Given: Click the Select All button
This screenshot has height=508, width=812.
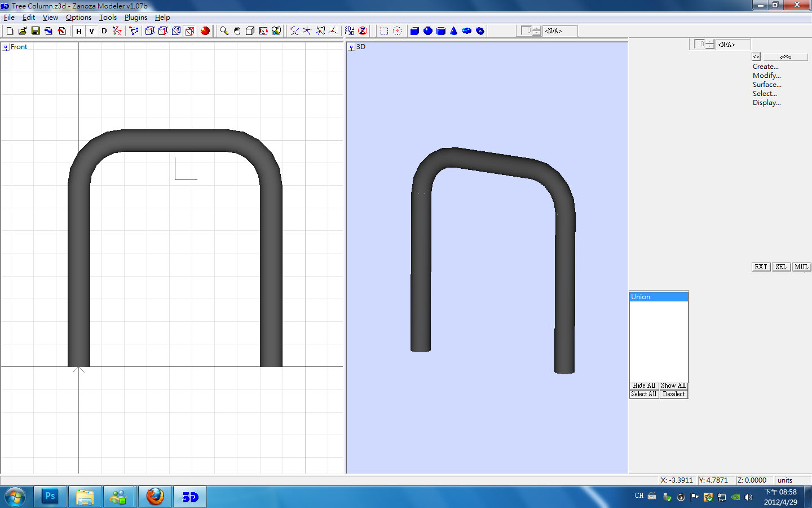Looking at the screenshot, I should point(643,394).
